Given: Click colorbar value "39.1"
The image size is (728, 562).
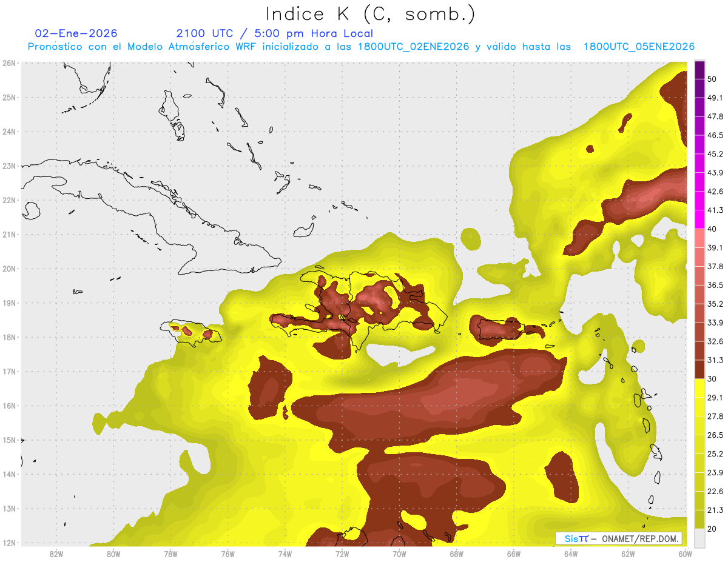Looking at the screenshot, I should point(715,247).
